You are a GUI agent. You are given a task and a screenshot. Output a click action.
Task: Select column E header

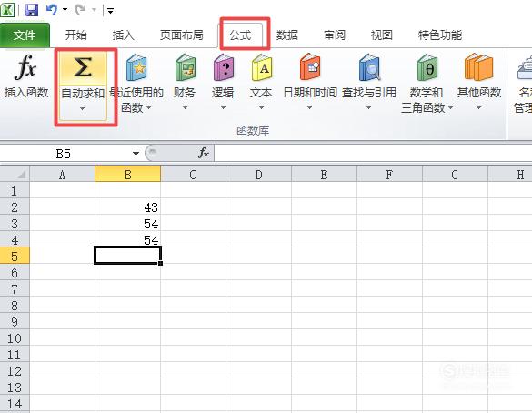pos(324,175)
